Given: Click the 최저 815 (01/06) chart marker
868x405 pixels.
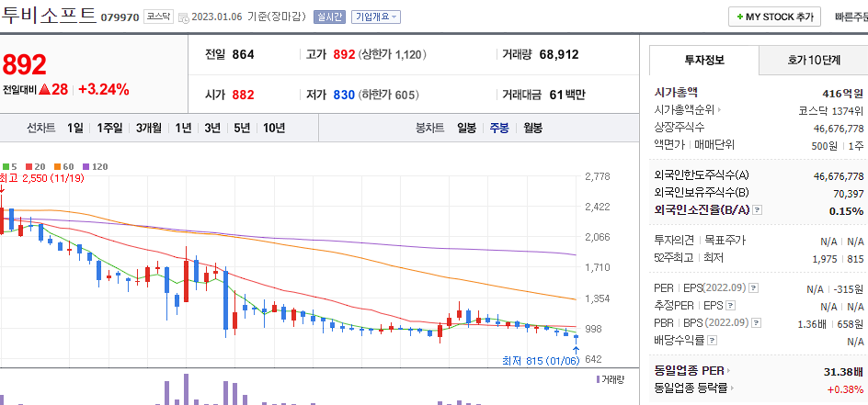Looking at the screenshot, I should tap(541, 361).
